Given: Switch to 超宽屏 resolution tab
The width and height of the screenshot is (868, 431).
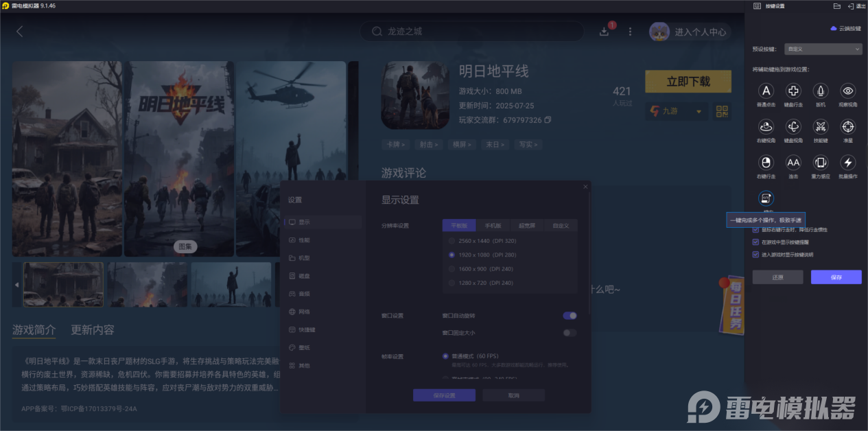Looking at the screenshot, I should pyautogui.click(x=526, y=225).
